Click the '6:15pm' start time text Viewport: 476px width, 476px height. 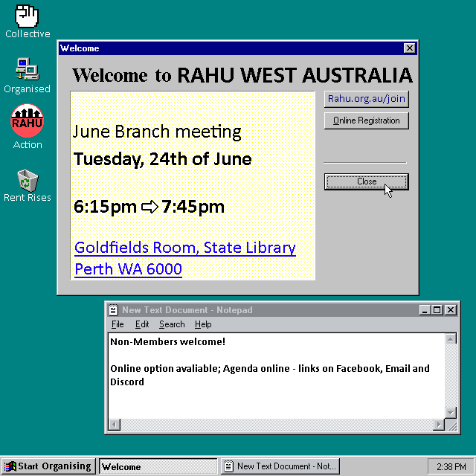[x=105, y=207]
